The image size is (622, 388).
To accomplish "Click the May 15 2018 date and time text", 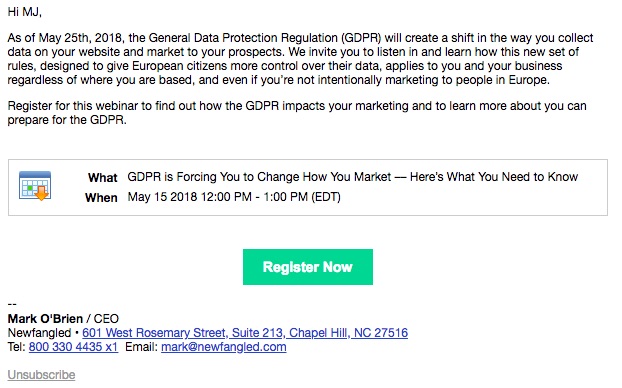I will [234, 197].
